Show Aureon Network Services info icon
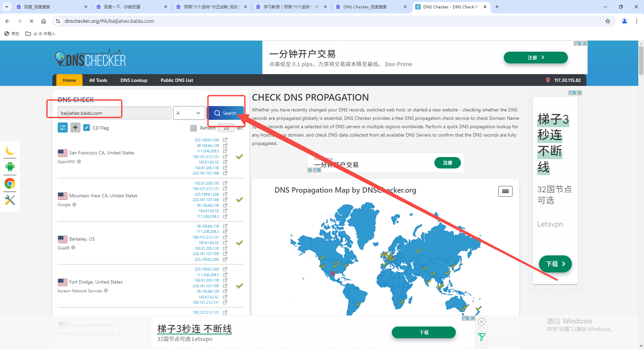The width and height of the screenshot is (644, 349). pos(106,291)
